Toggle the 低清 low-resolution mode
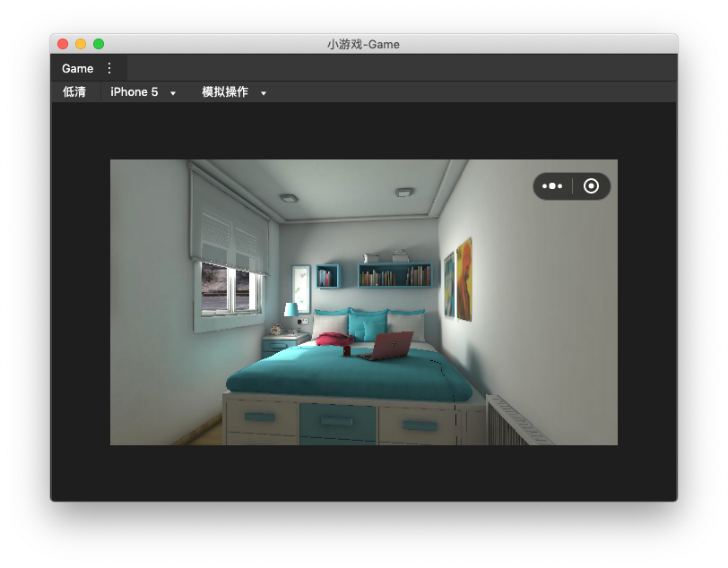This screenshot has width=728, height=568. tap(74, 92)
